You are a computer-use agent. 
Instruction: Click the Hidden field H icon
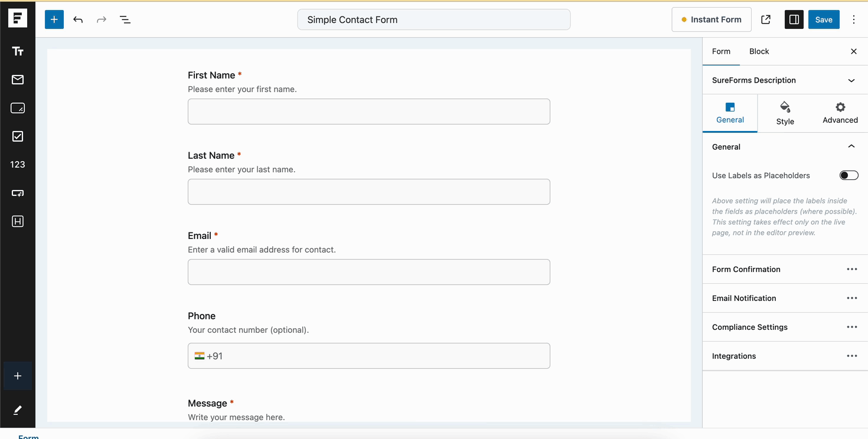coord(18,221)
